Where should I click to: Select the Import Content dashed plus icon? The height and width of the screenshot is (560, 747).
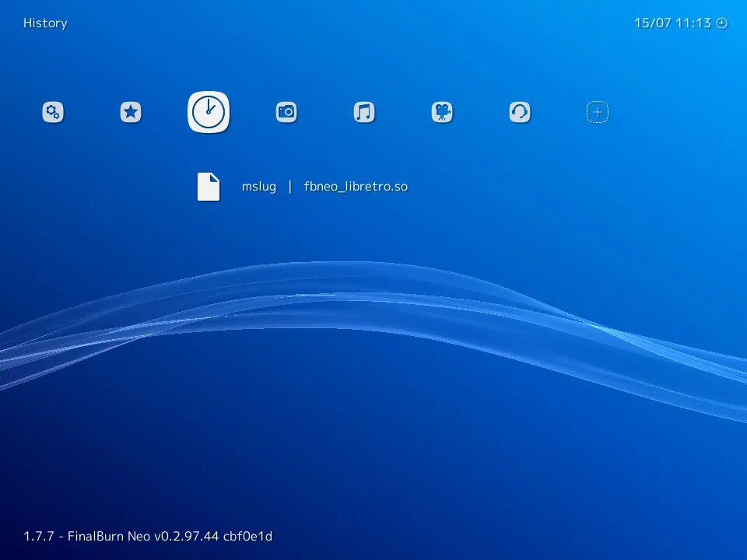597,112
